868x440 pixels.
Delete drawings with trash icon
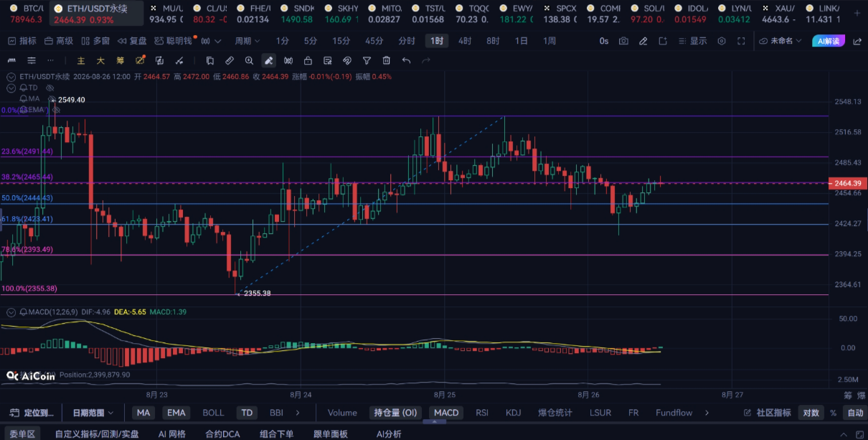[x=387, y=60]
